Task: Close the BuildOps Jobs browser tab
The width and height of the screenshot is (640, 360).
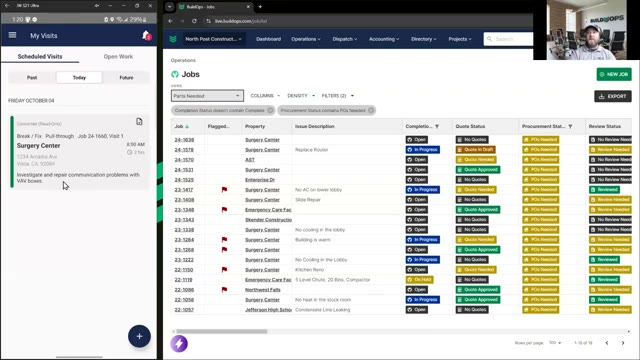Action: click(248, 7)
